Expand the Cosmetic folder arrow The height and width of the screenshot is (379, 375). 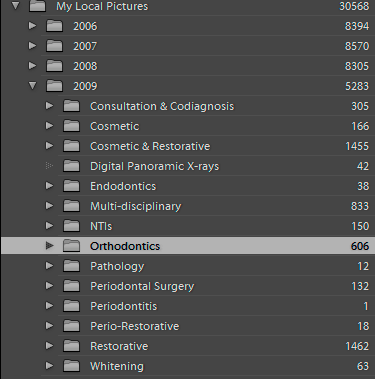click(x=49, y=126)
